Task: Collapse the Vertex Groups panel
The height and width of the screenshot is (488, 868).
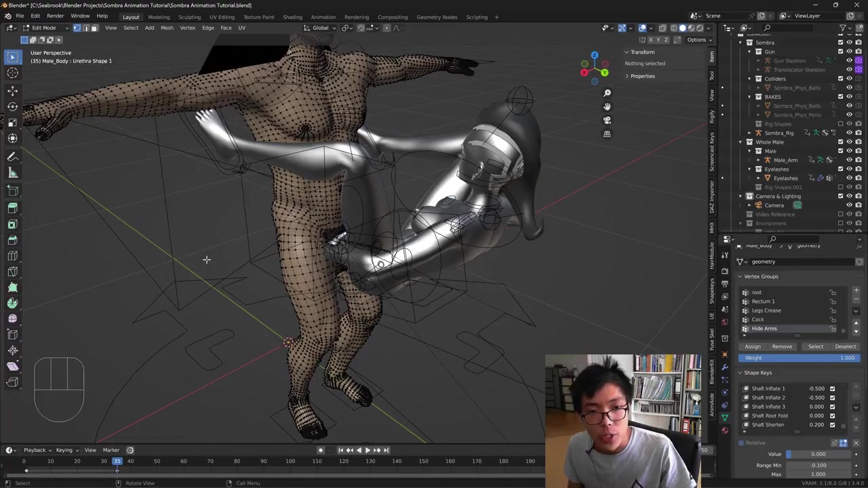Action: coord(761,277)
